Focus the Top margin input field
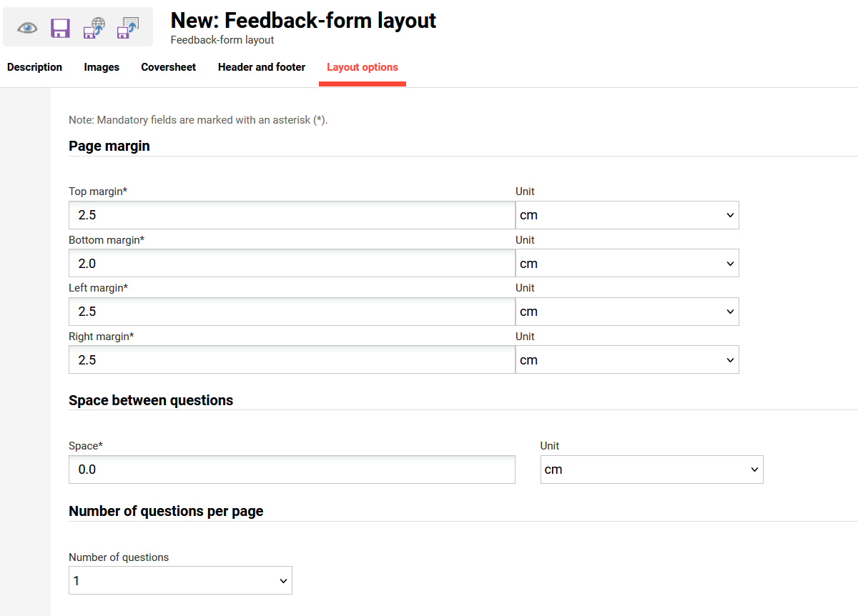 [292, 215]
